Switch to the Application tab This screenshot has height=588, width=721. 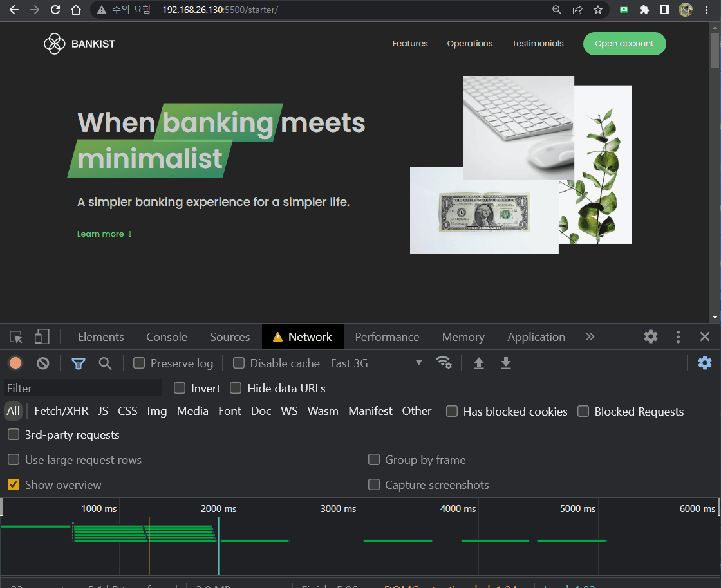[x=536, y=337]
